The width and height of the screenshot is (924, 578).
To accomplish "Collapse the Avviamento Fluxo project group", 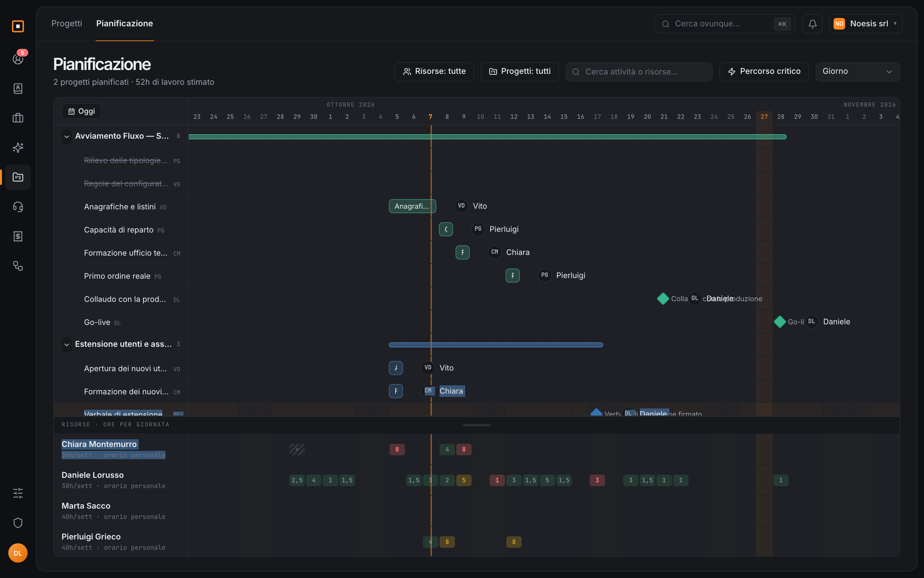I will [67, 136].
